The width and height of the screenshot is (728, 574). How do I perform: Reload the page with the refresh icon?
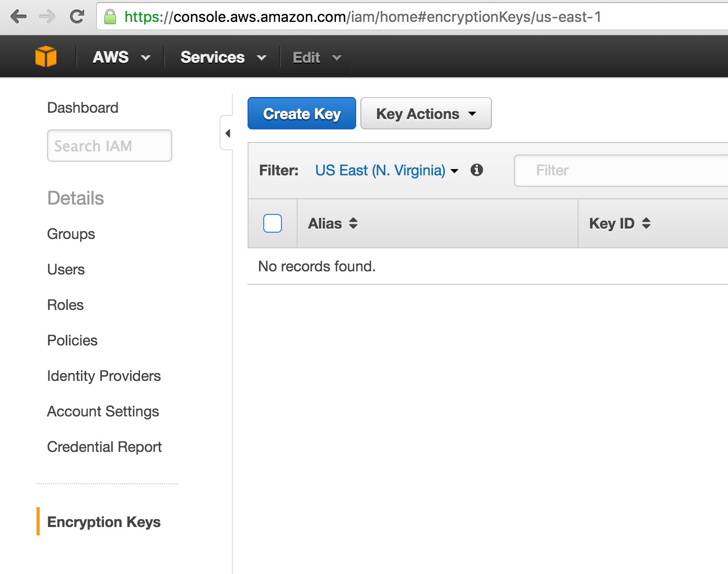point(77,17)
